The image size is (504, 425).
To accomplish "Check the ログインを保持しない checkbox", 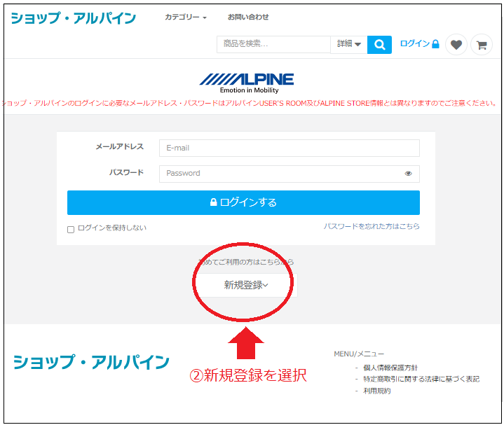I will pos(71,229).
